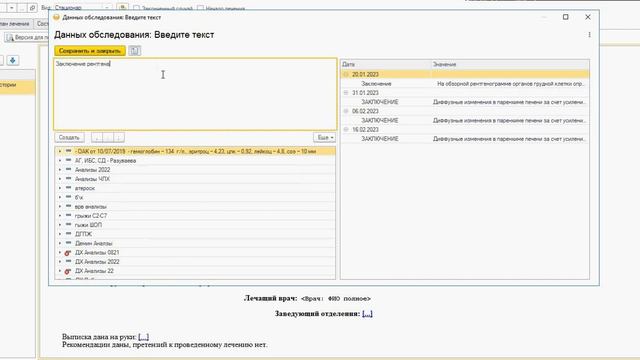Click the '[...]' link after 'Заведующий отделения'
The image size is (640, 360).
367,313
